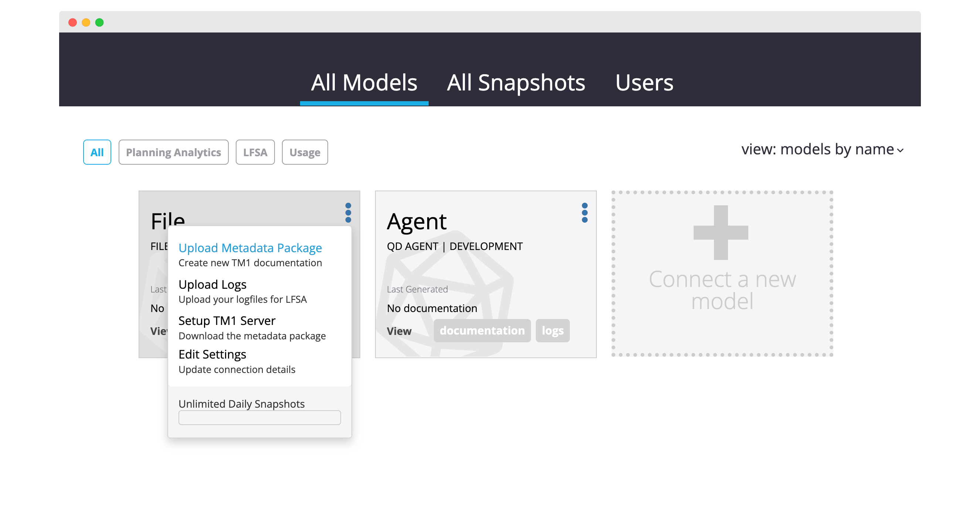Viewport: 980px width, 514px height.
Task: Click the plus icon to connect a model
Action: [721, 232]
